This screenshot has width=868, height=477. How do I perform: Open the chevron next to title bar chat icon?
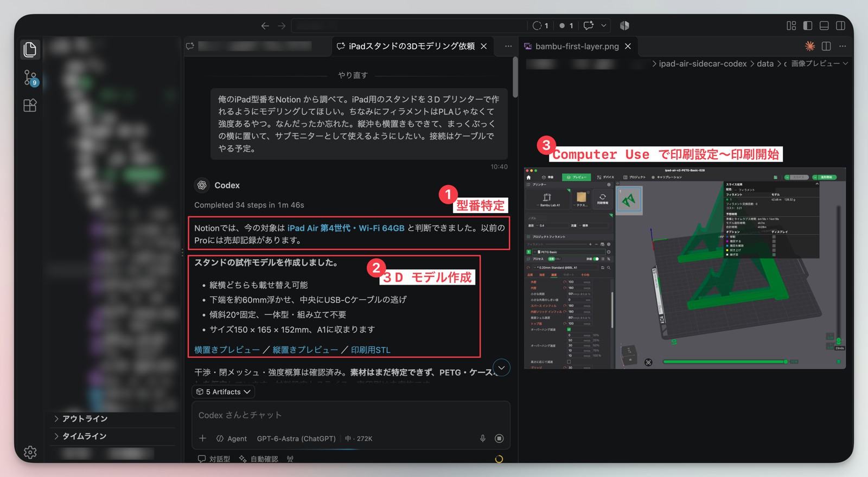point(603,25)
